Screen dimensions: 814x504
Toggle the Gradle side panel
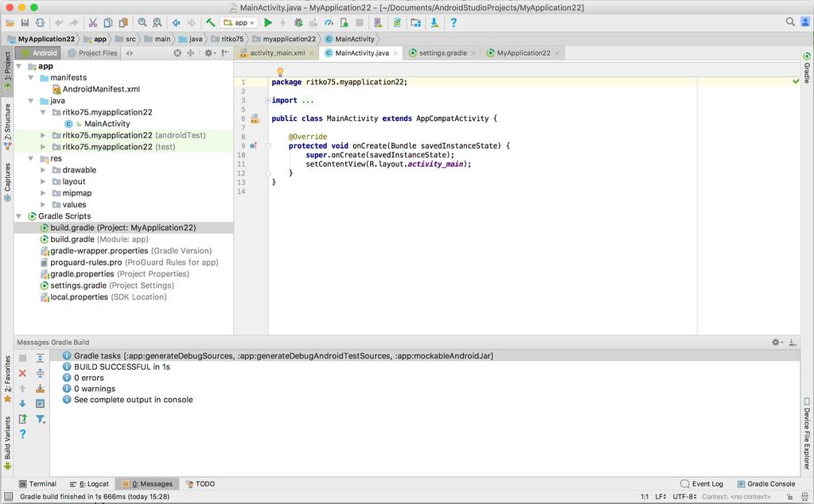807,68
